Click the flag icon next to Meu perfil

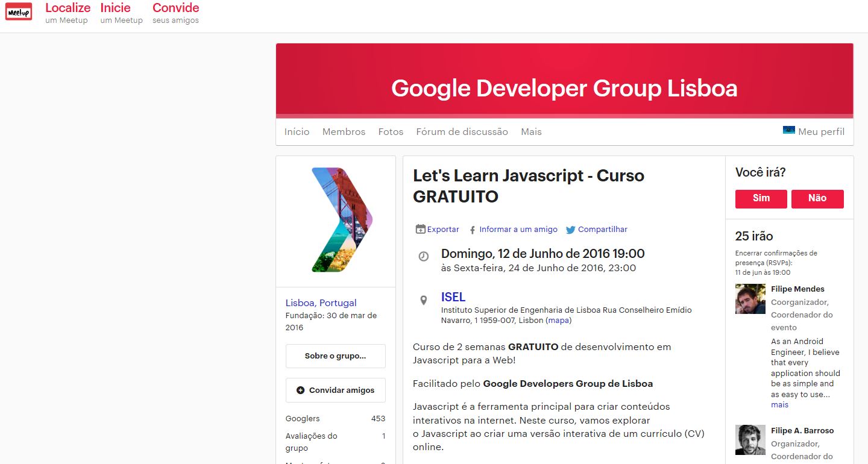point(789,130)
